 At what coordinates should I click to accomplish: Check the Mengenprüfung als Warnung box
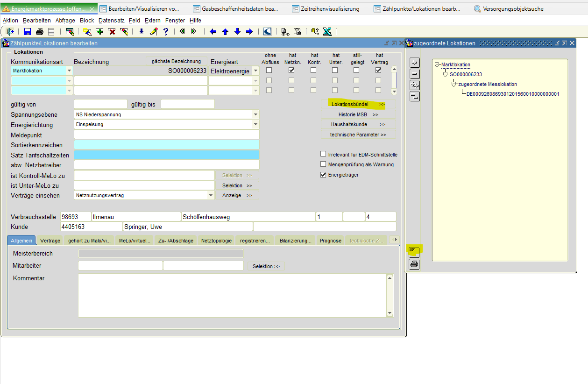[323, 164]
